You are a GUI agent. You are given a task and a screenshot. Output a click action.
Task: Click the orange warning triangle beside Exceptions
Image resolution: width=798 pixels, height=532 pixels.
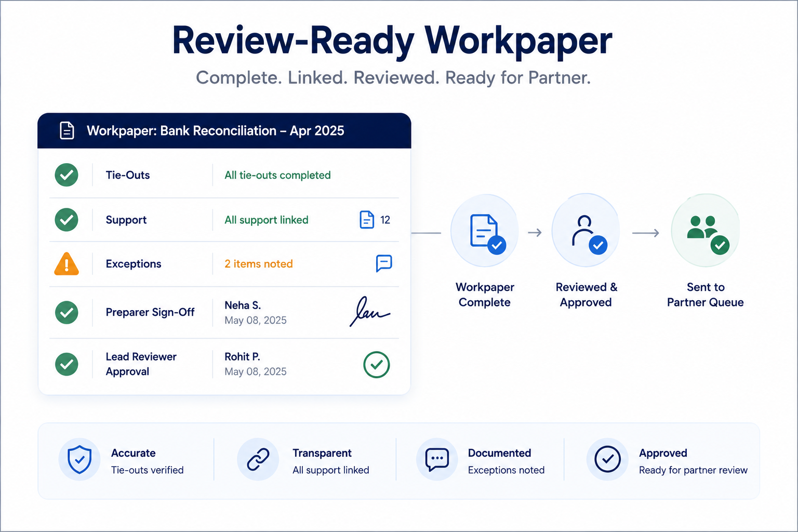pos(66,263)
